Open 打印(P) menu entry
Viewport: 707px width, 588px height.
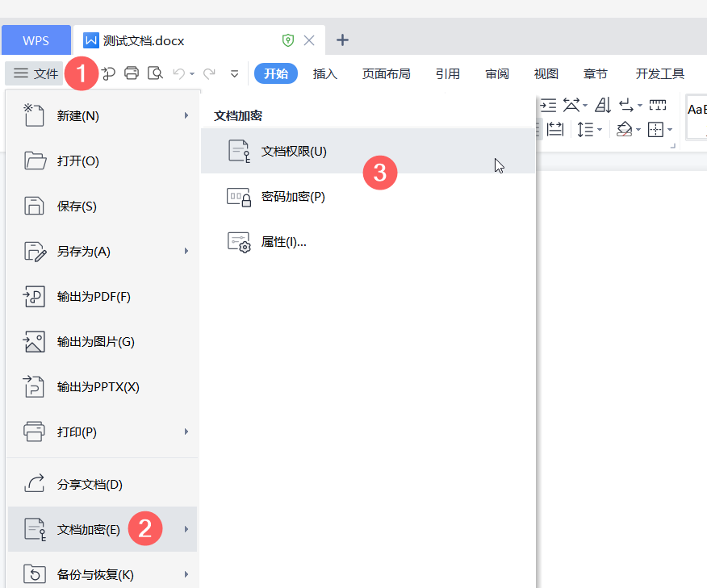click(x=102, y=432)
